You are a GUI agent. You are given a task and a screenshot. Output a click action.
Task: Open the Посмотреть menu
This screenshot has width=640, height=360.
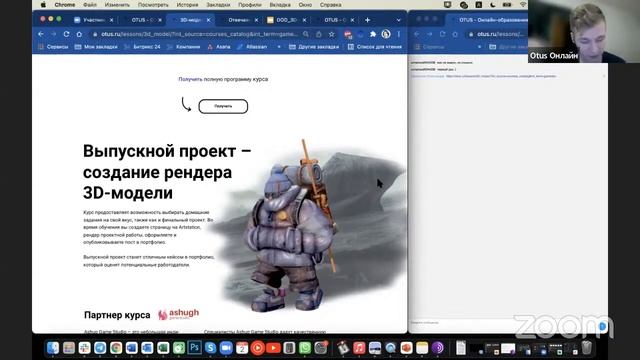coord(153,5)
